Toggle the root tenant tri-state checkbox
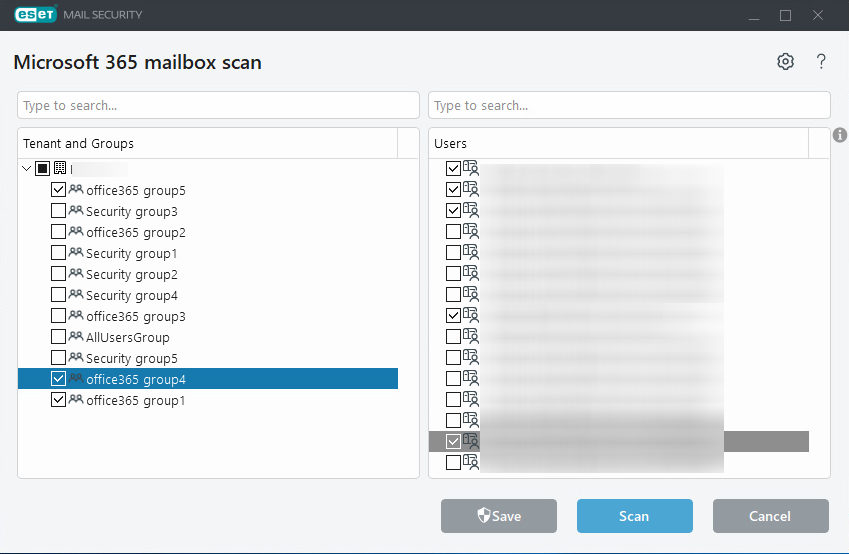The height and width of the screenshot is (554, 849). click(42, 169)
